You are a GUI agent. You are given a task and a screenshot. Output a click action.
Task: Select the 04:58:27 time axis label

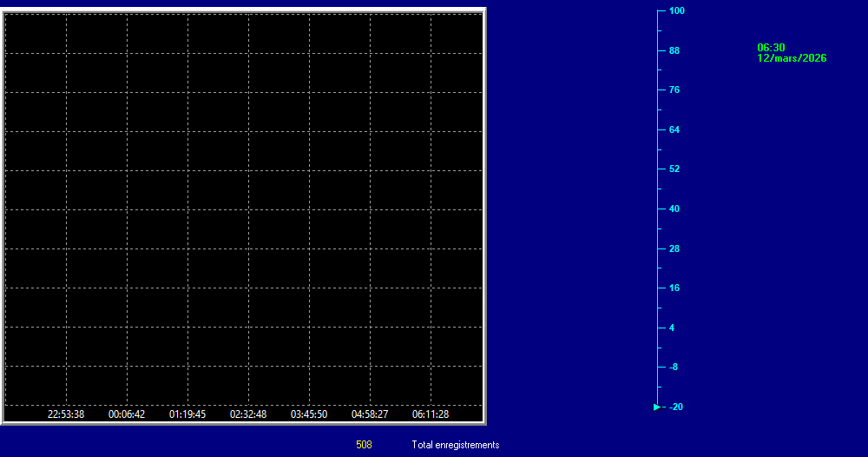coord(370,414)
